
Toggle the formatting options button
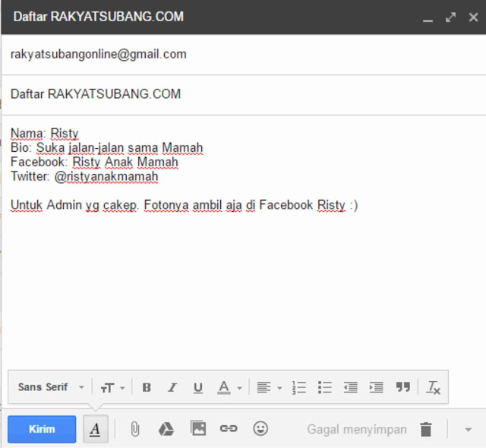coord(96,429)
